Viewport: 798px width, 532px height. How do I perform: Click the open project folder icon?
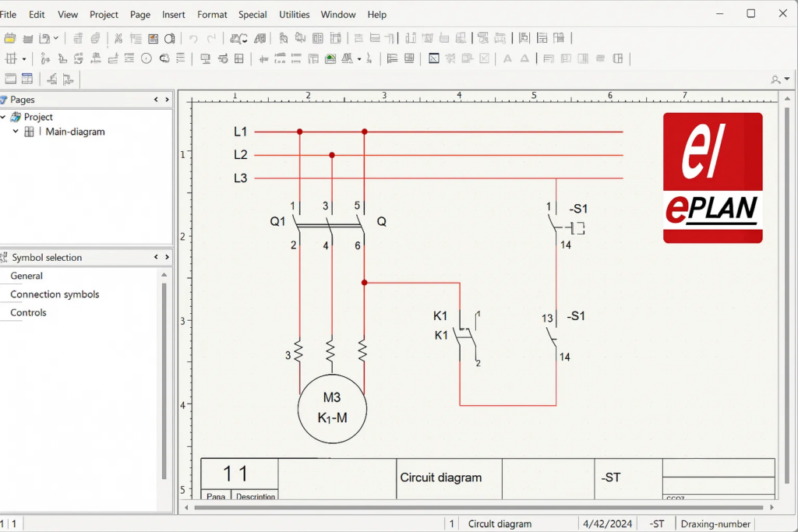10,38
